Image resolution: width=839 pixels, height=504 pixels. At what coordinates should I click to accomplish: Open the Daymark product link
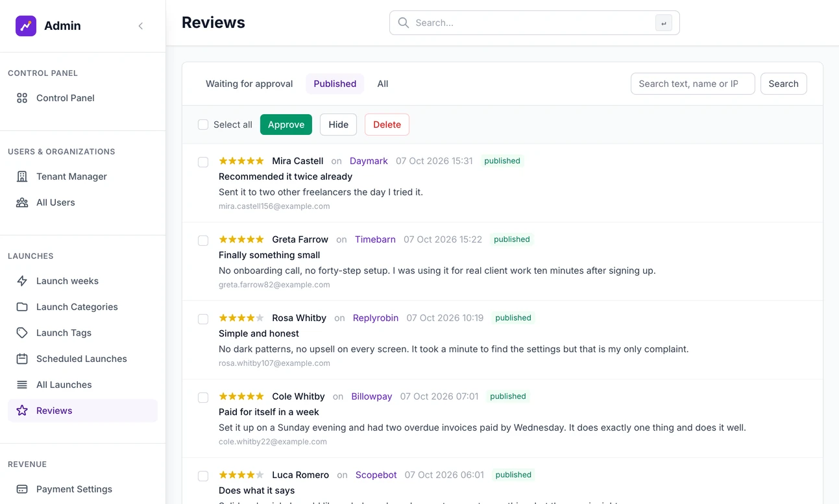pos(369,161)
